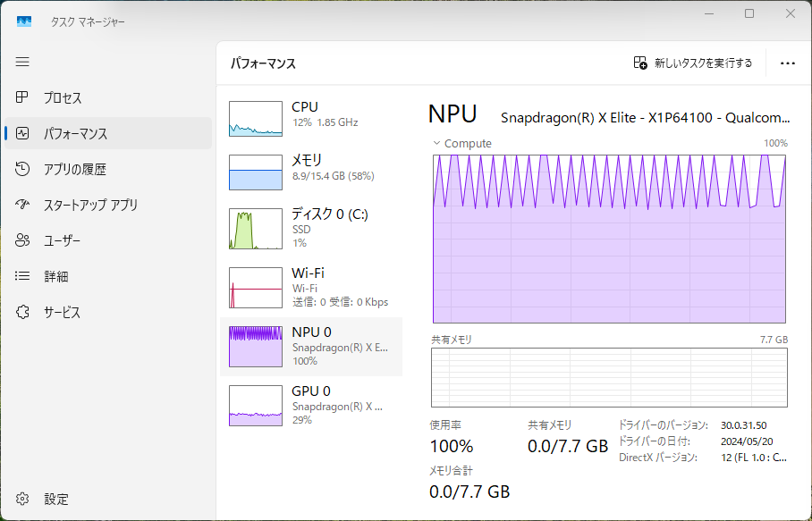Expand the navigation pane with the hamburger icon
The width and height of the screenshot is (812, 521).
pos(22,62)
